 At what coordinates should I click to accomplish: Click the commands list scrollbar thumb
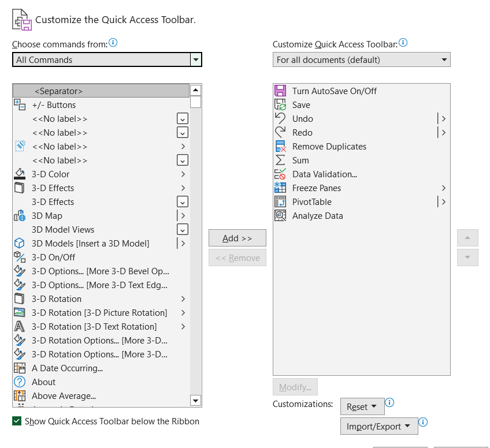[x=196, y=102]
